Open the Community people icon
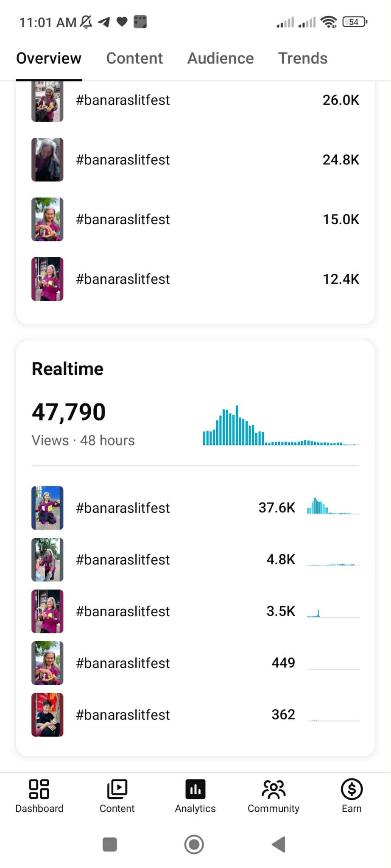Viewport: 391px width, 868px height. point(274,789)
